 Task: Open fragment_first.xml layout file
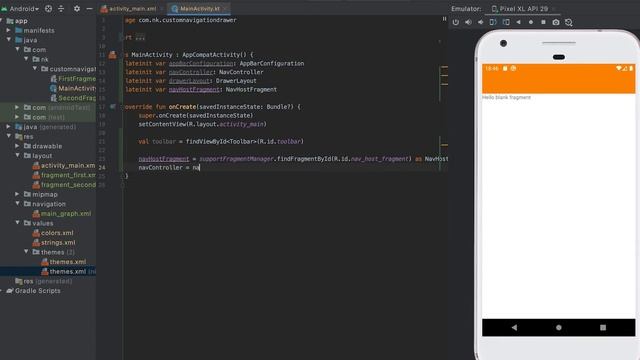pyautogui.click(x=64, y=175)
